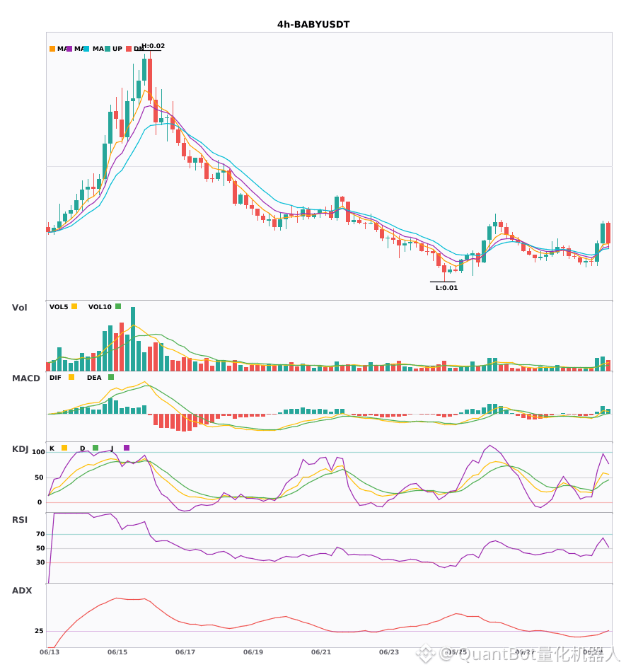
Task: Click the 06/19 date axis label
Action: 253,652
